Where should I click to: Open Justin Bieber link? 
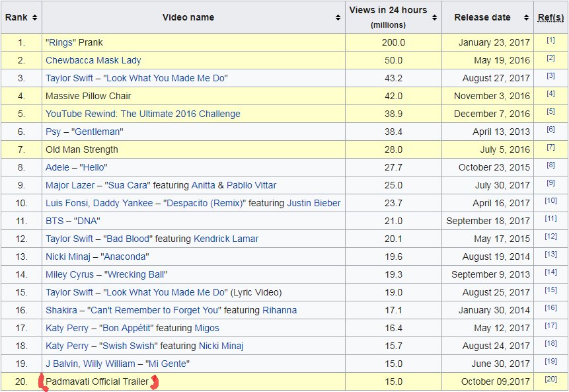pyautogui.click(x=314, y=203)
